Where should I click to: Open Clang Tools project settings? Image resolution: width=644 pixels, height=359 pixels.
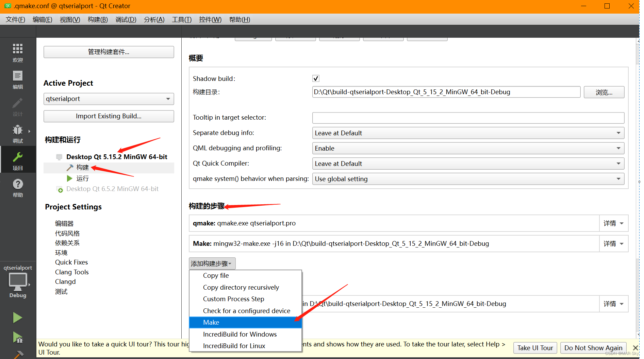click(x=72, y=272)
